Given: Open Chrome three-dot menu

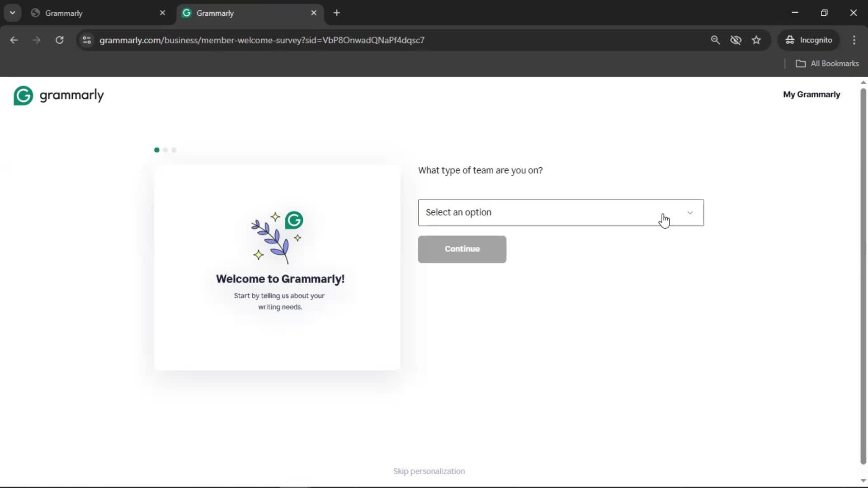Looking at the screenshot, I should click(854, 40).
